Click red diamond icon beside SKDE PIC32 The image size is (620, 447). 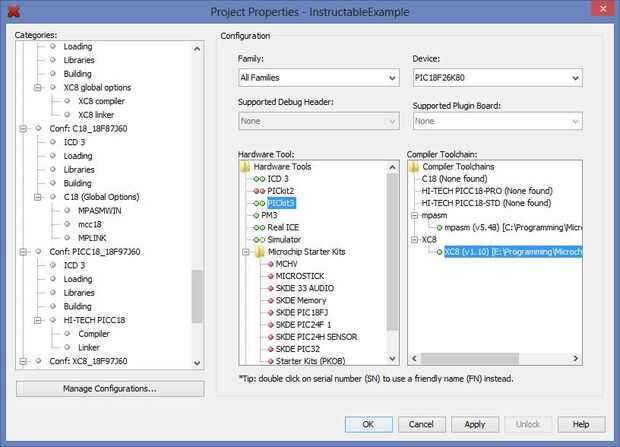point(270,350)
